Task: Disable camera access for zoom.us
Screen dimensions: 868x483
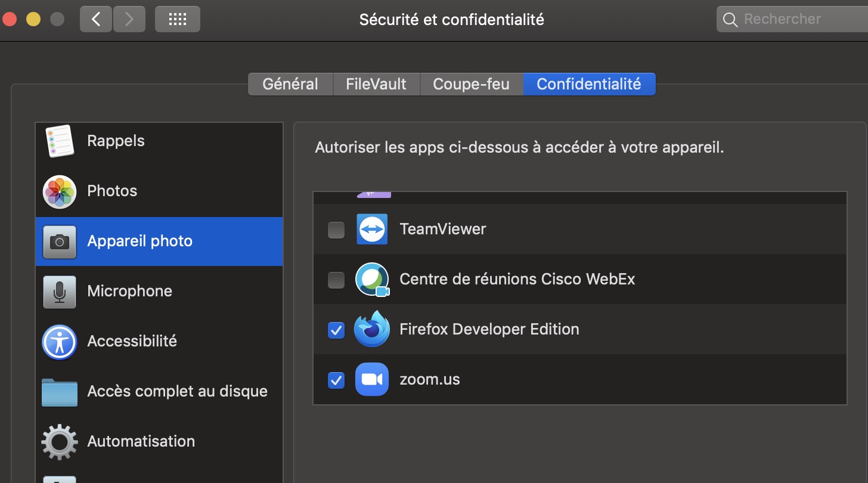Action: [x=336, y=380]
